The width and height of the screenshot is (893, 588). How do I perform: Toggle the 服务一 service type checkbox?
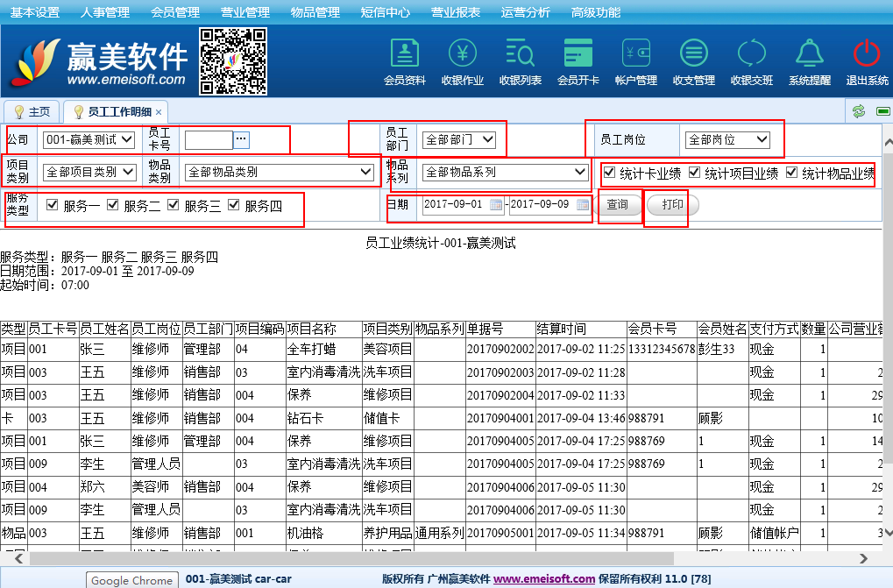[53, 205]
